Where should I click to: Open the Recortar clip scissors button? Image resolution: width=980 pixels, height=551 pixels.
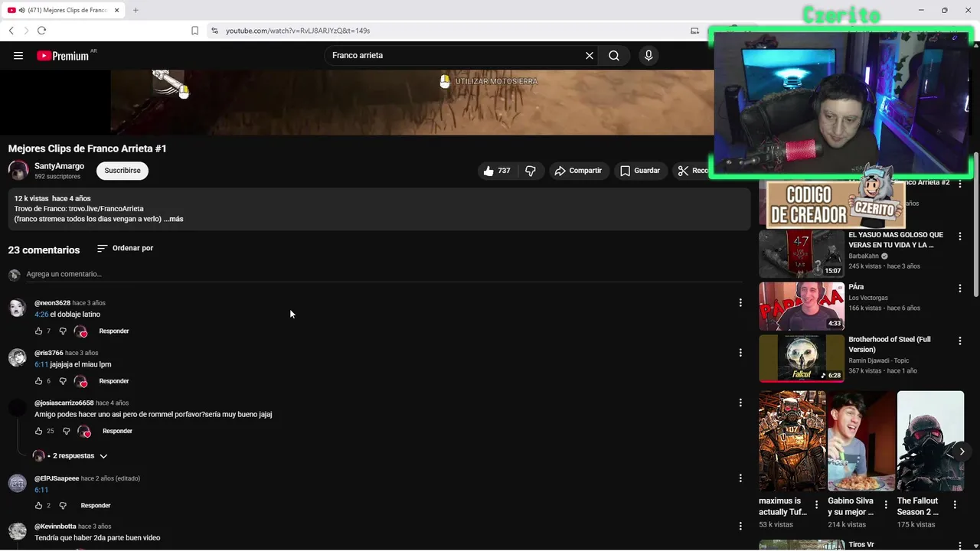(692, 171)
